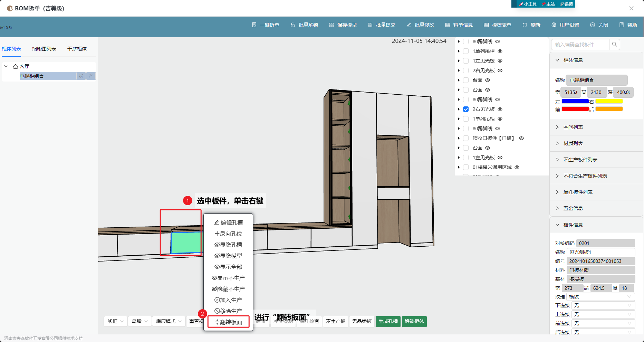The height and width of the screenshot is (342, 644).
Task: Click the 批量解锁 unlock icon
Action: 293,25
